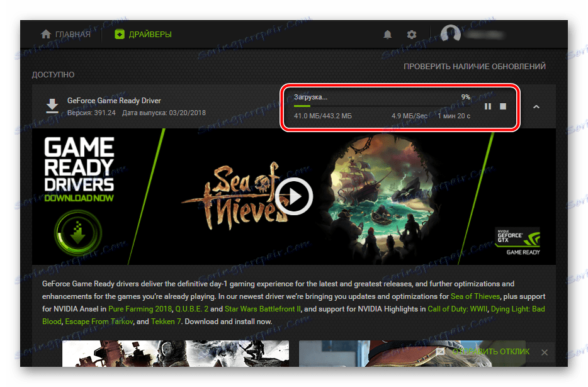Stop the driver download
The image size is (588, 387).
pyautogui.click(x=503, y=106)
